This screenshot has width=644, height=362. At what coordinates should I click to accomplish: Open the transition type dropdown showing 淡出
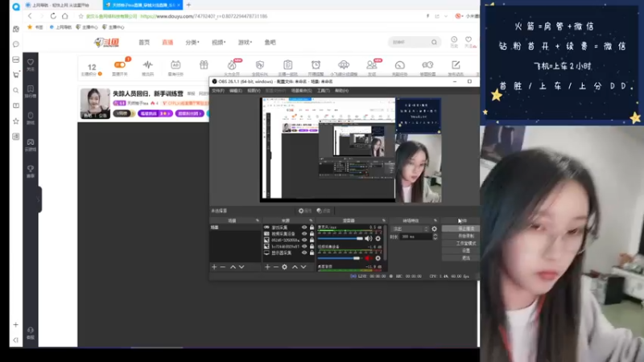411,228
